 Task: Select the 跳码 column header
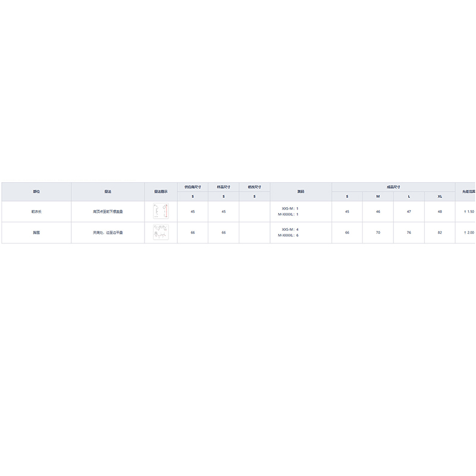tap(300, 192)
